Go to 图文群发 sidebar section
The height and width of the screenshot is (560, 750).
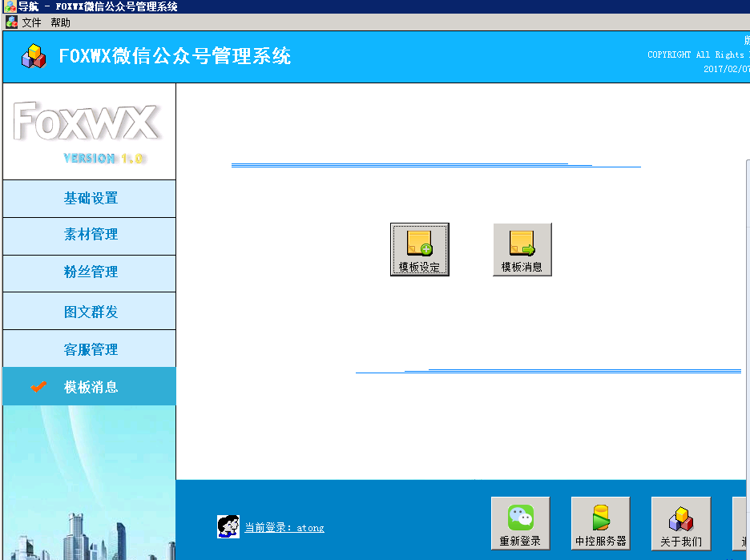point(90,311)
